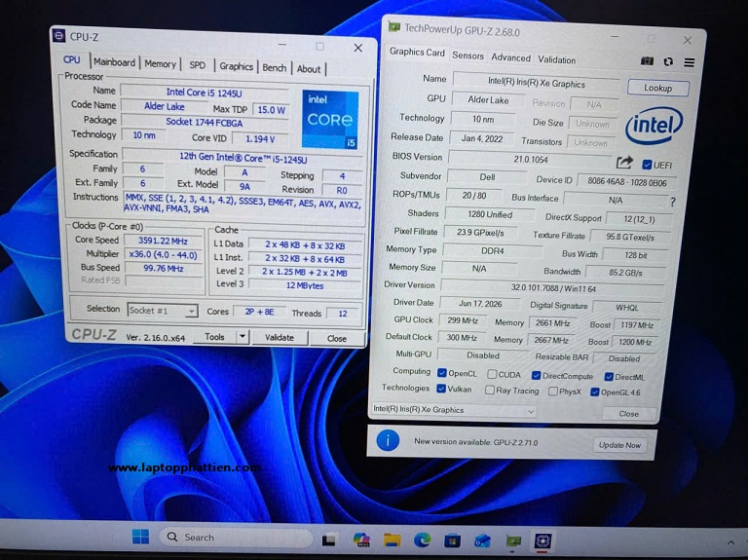This screenshot has height=560, width=748.
Task: Open the SPD tab
Action: [x=197, y=65]
